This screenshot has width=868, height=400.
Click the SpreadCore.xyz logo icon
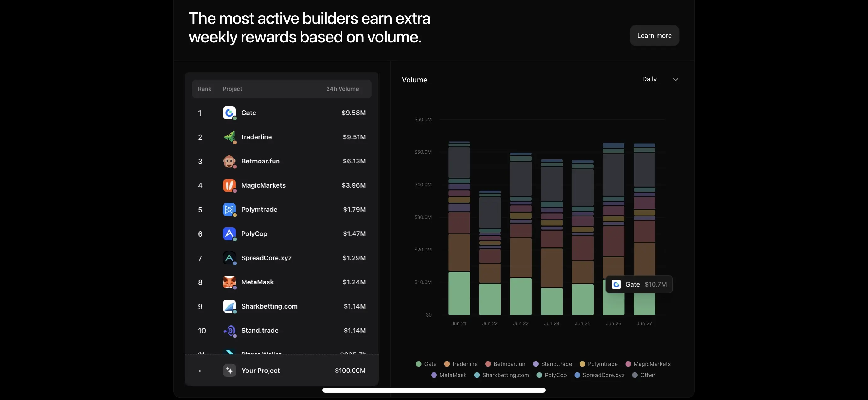pos(229,258)
